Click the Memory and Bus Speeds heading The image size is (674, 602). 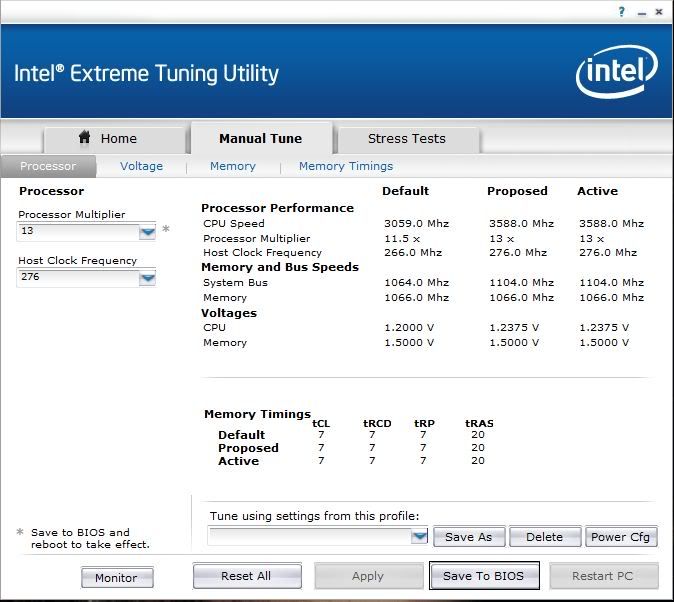[x=280, y=267]
